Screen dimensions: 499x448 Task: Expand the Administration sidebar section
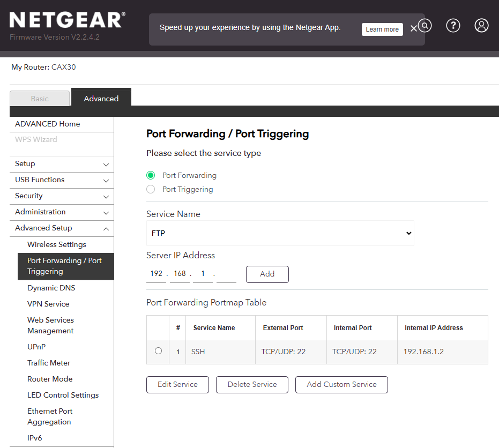point(62,212)
